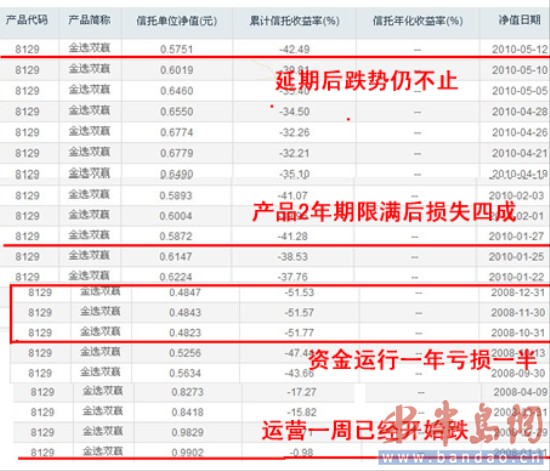Select the net value cell 0.8273
Viewport: 550px width, 471px height.
click(x=187, y=392)
